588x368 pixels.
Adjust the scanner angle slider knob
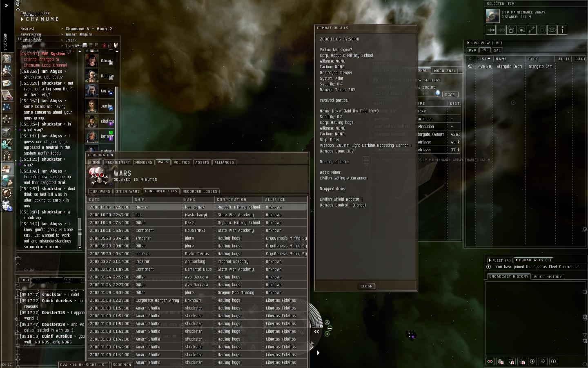pos(438,93)
